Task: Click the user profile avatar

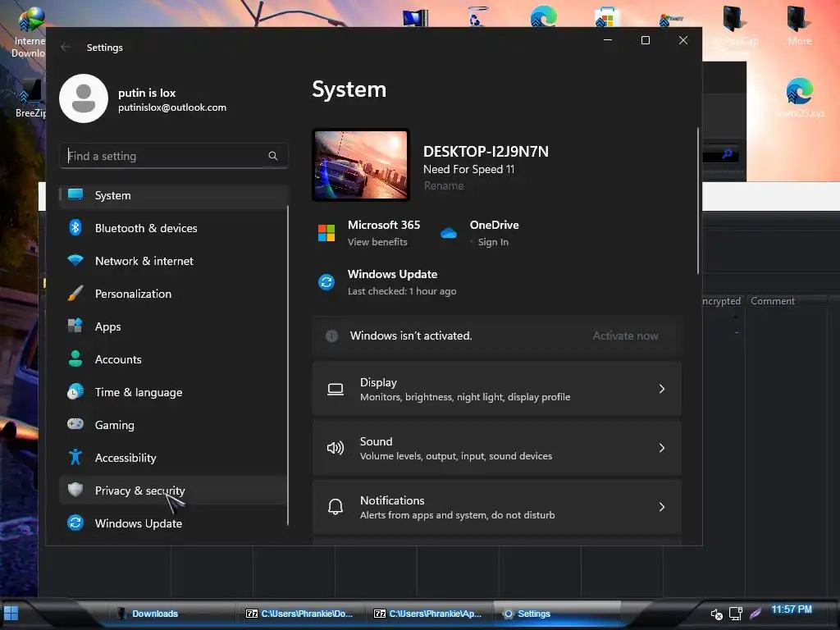Action: (84, 98)
